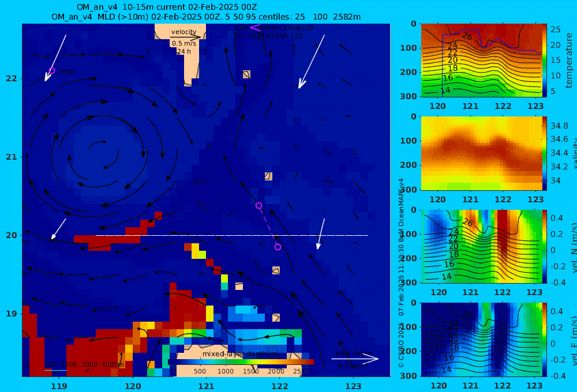Click the vel. N colorbar

point(545,246)
